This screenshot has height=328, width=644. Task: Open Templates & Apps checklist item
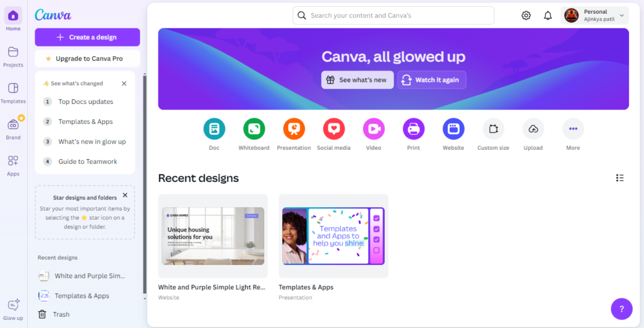(x=85, y=122)
